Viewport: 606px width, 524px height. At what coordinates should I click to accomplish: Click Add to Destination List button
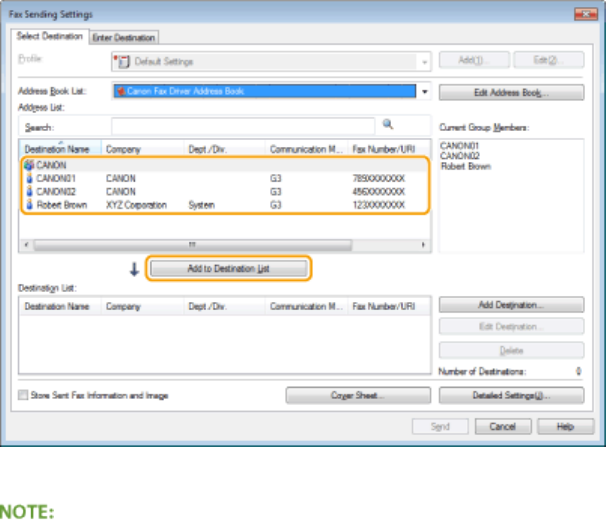coord(228,268)
